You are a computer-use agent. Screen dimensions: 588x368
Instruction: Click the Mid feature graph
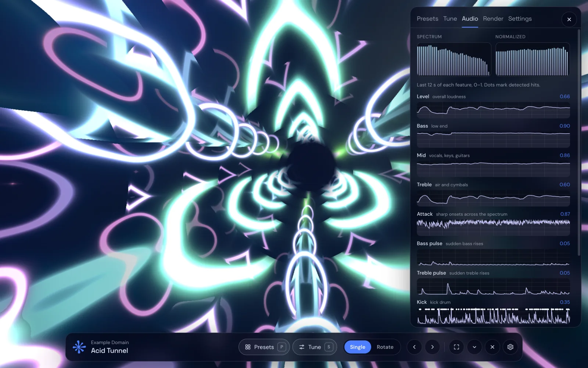(x=493, y=169)
